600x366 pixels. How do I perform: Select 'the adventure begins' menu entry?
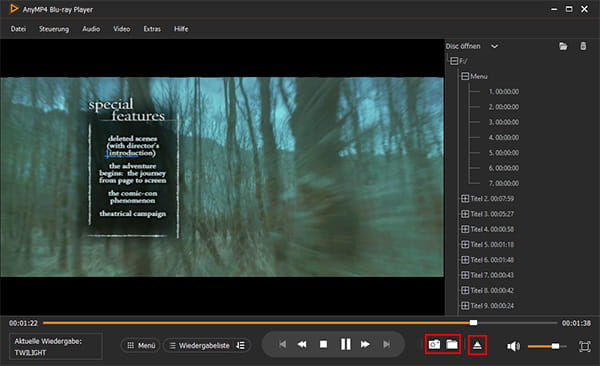(132, 173)
